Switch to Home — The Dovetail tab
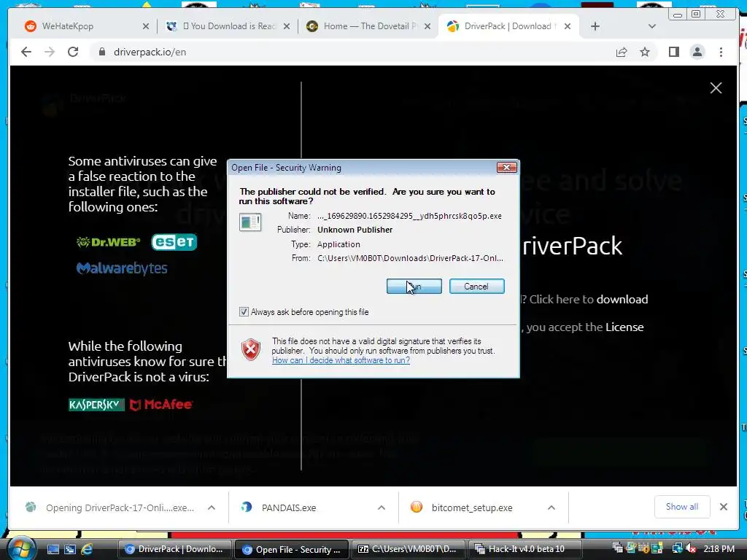 [367, 26]
